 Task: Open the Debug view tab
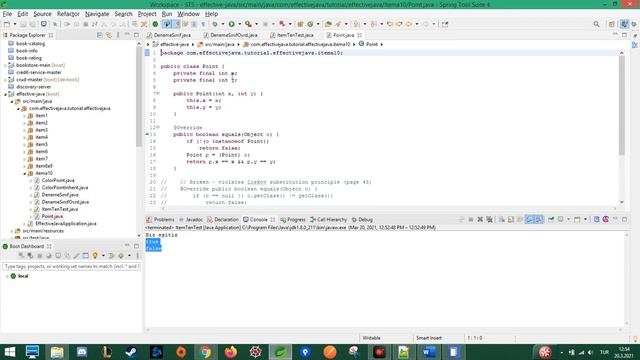click(362, 220)
